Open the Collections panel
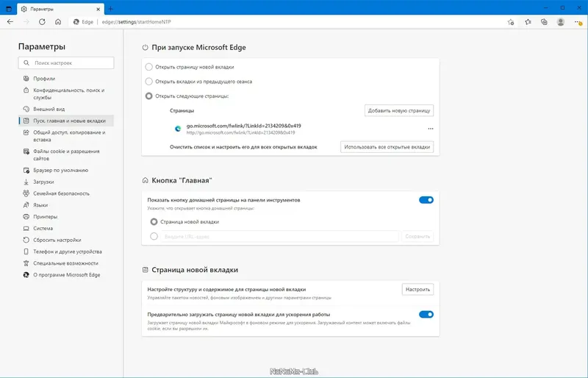This screenshot has width=588, height=378. [x=544, y=23]
